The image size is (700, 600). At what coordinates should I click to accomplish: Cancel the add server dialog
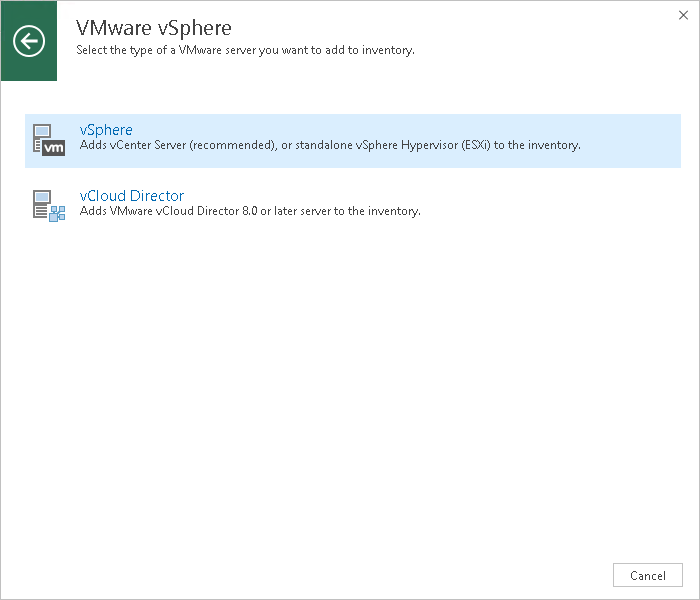(647, 575)
